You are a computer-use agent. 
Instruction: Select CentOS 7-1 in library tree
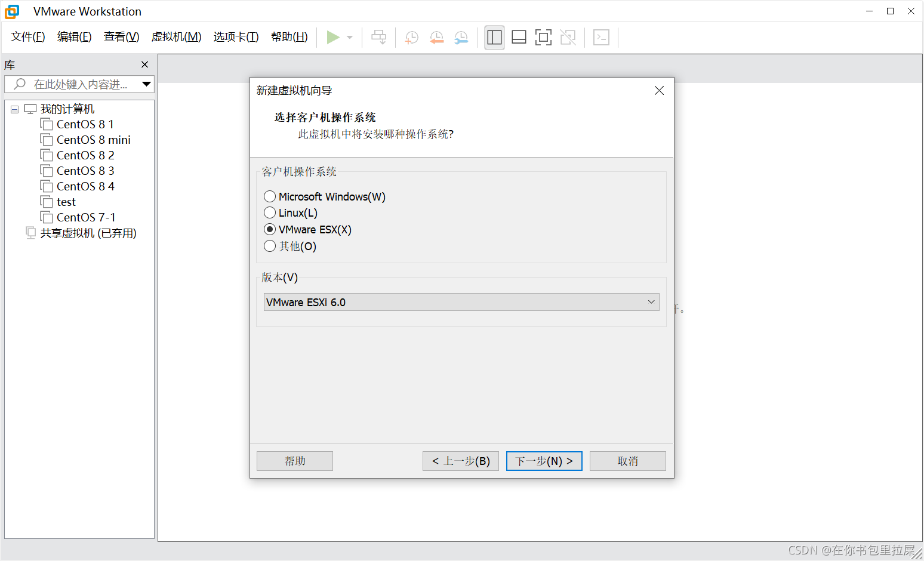(x=86, y=217)
